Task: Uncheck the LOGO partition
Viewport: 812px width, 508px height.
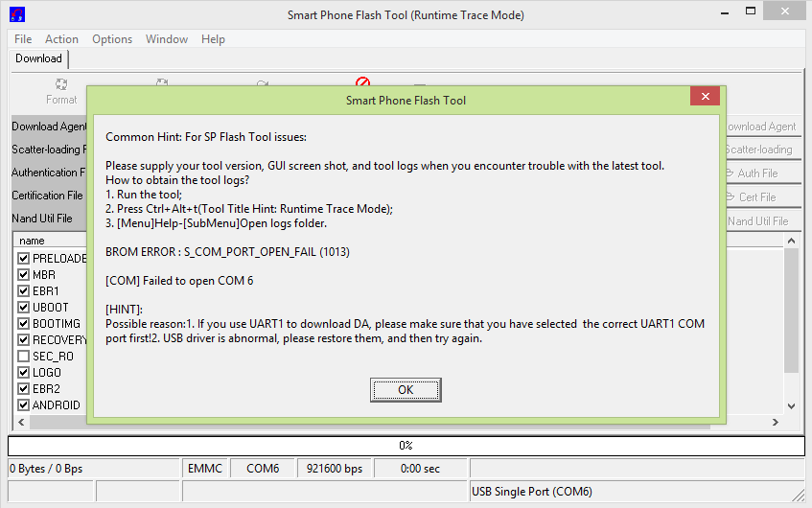Action: [x=23, y=372]
